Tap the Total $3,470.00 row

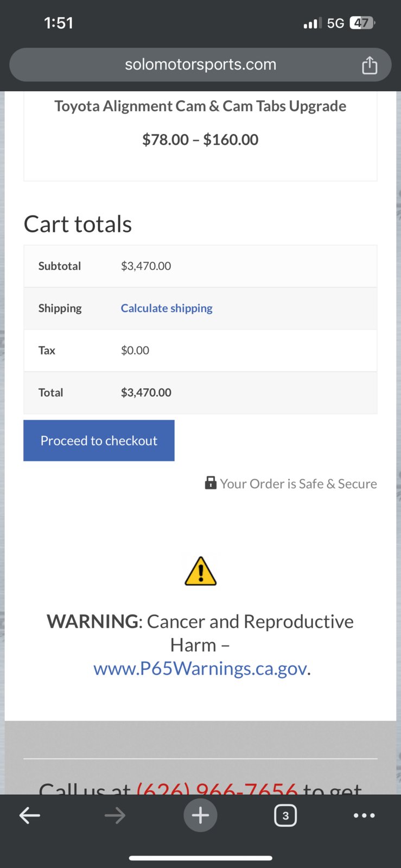(x=200, y=392)
